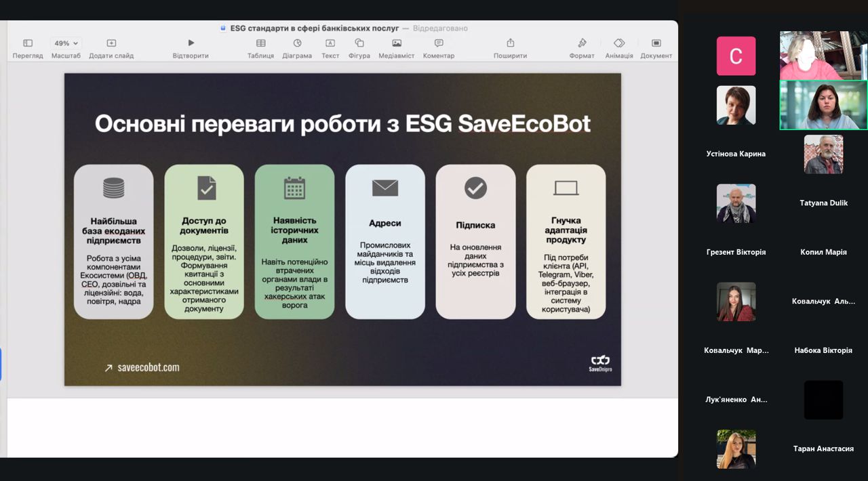Add a text box with Текст

click(330, 43)
